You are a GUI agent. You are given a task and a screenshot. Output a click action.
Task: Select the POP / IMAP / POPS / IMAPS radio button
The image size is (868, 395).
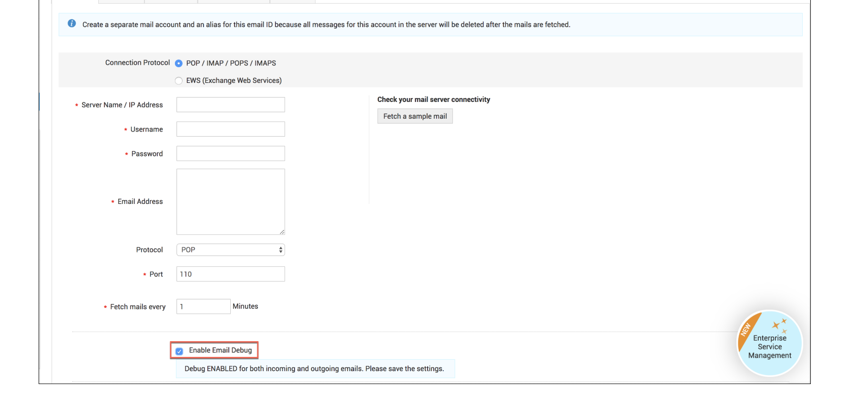click(179, 63)
